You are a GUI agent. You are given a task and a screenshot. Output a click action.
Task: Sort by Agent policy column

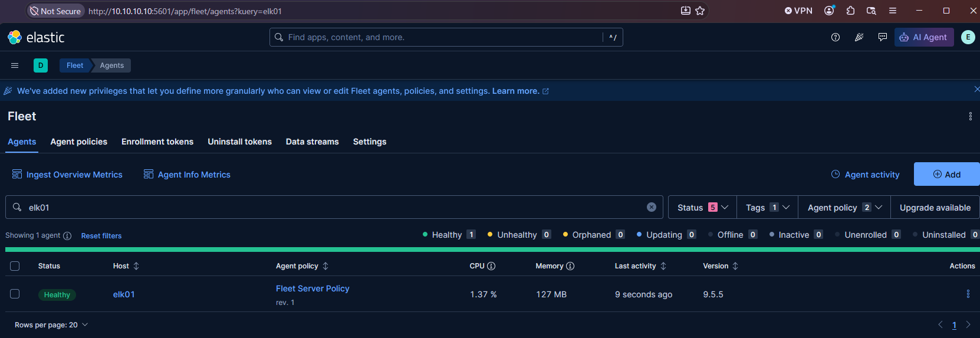click(302, 266)
